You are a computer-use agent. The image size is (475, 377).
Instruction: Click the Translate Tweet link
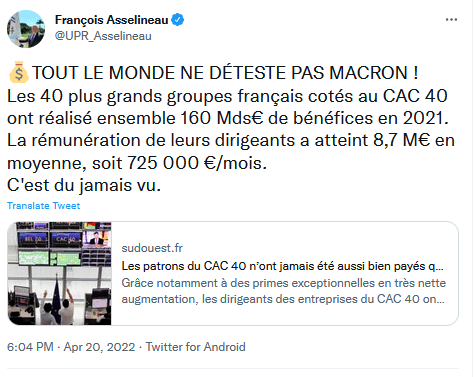44,206
